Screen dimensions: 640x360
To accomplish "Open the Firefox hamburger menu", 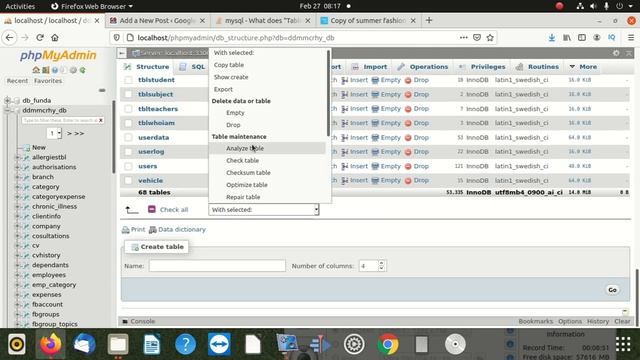I will tap(631, 38).
